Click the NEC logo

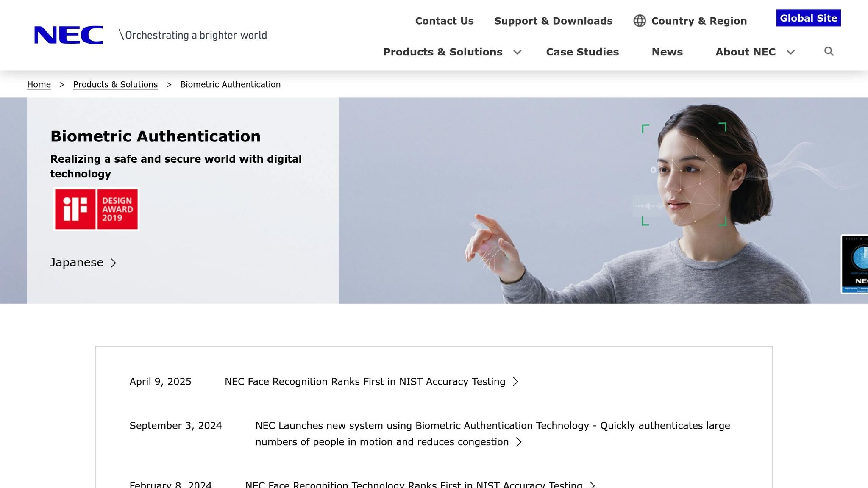tap(69, 35)
